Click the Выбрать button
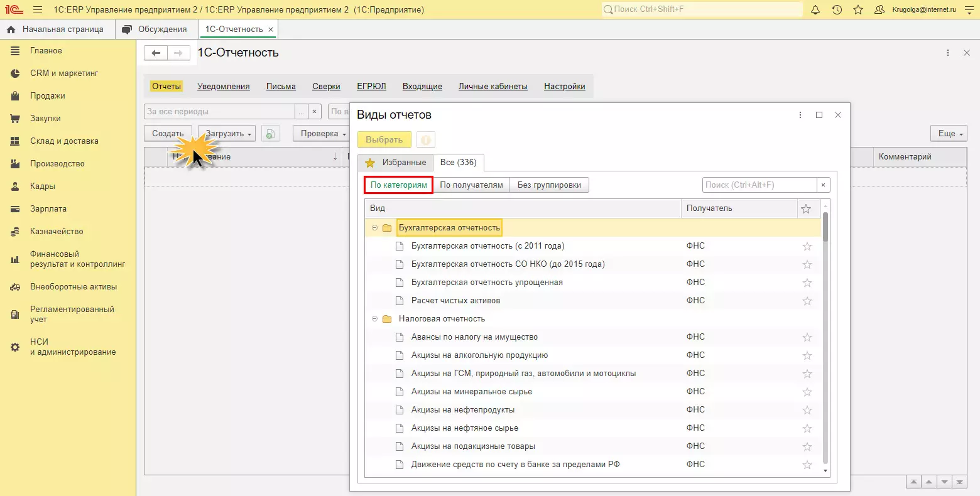The width and height of the screenshot is (980, 496). coord(384,140)
